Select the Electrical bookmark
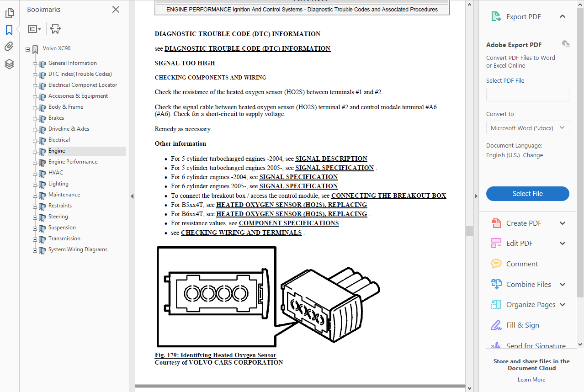The image size is (584, 392). tap(59, 140)
